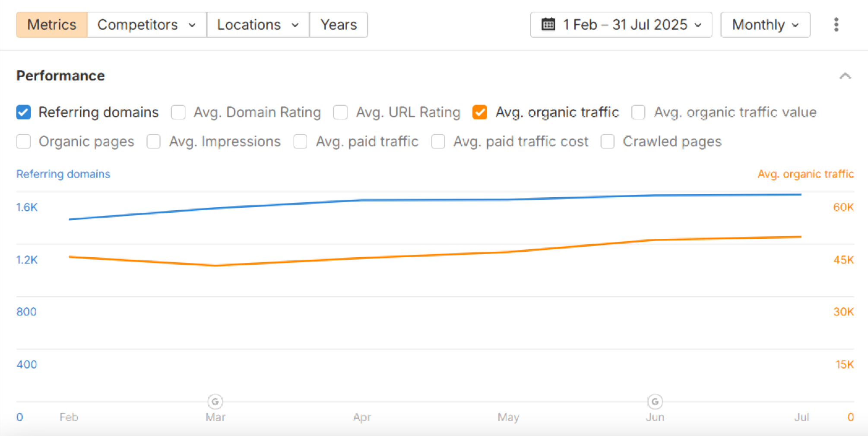This screenshot has height=436, width=868.
Task: Uncheck the Avg. organic traffic checkbox
Action: 480,112
